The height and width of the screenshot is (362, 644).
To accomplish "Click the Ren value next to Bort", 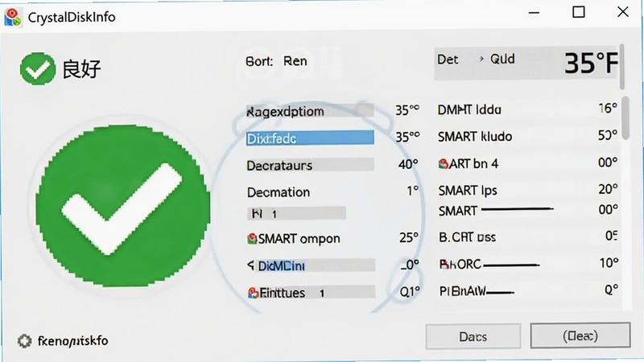I will (295, 61).
